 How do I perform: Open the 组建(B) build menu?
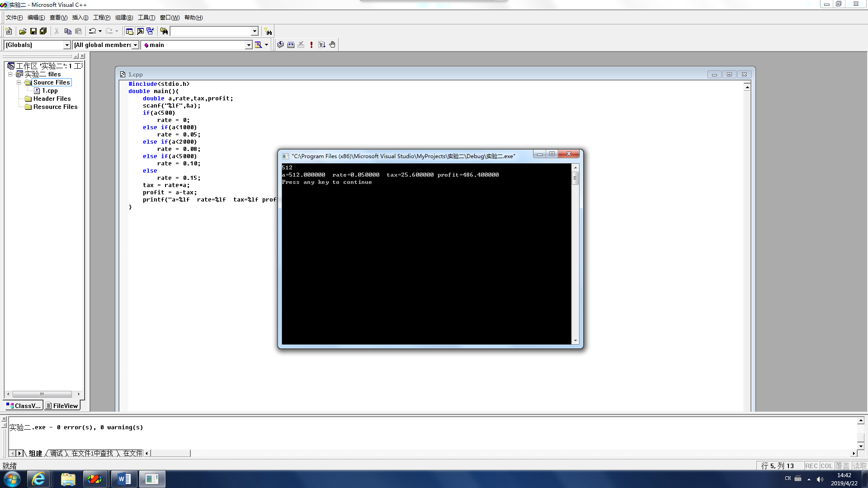(x=124, y=18)
